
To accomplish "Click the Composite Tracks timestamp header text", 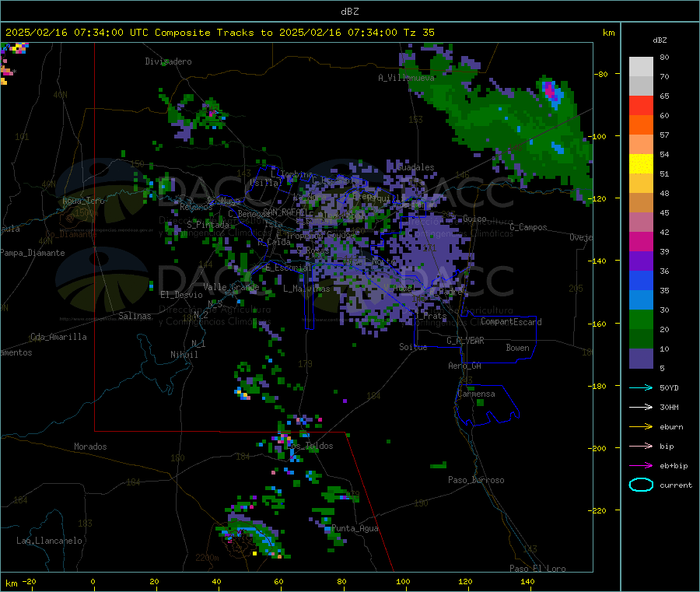I will 219,33.
